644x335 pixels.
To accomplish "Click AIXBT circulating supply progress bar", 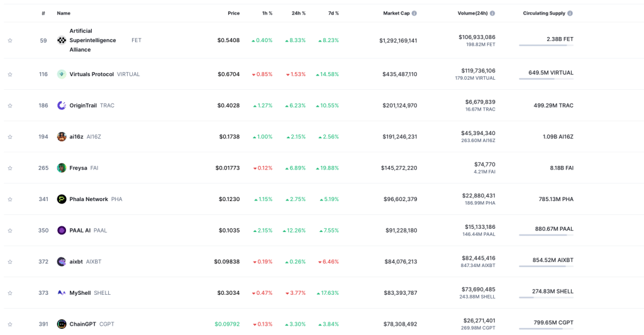I will coord(547,266).
